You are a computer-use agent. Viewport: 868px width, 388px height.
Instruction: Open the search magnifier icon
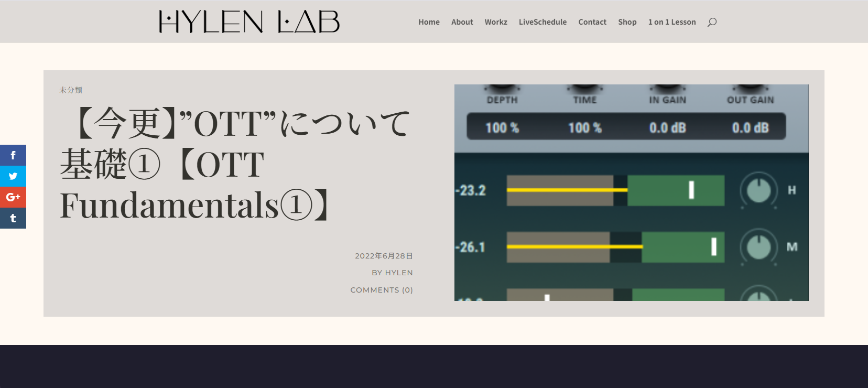click(712, 22)
